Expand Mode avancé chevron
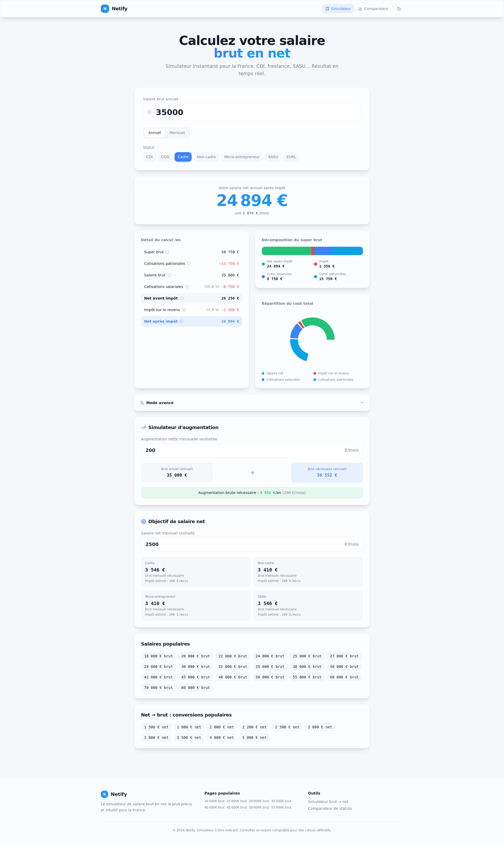 (362, 403)
